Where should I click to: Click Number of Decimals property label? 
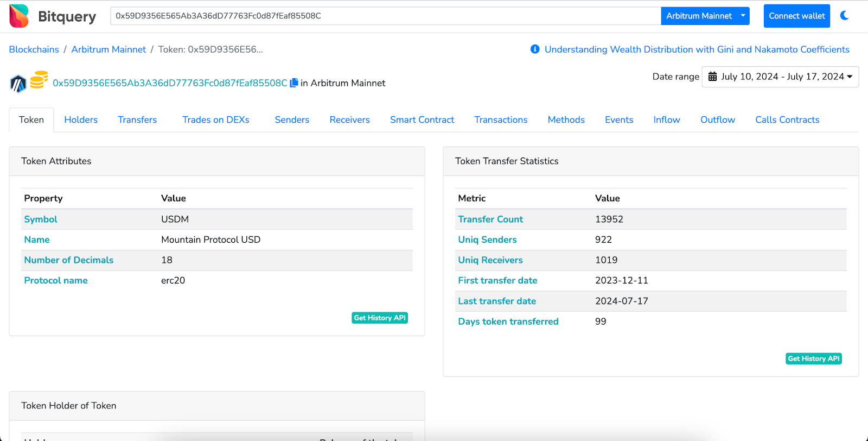[x=69, y=260]
